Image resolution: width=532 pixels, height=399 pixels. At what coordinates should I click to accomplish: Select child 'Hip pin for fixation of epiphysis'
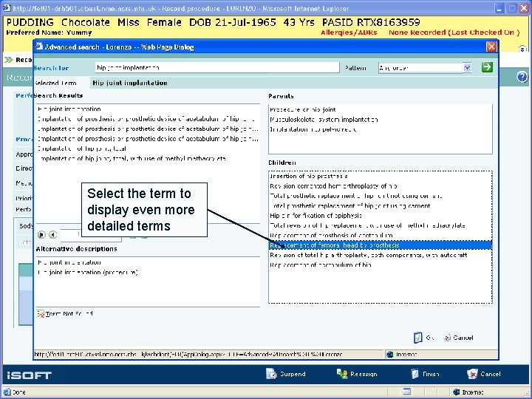click(316, 216)
